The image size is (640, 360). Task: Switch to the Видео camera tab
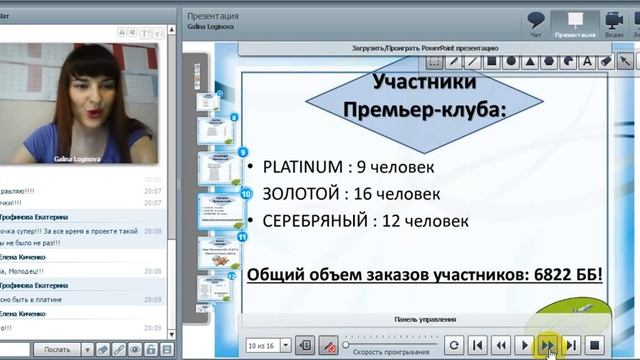[614, 24]
